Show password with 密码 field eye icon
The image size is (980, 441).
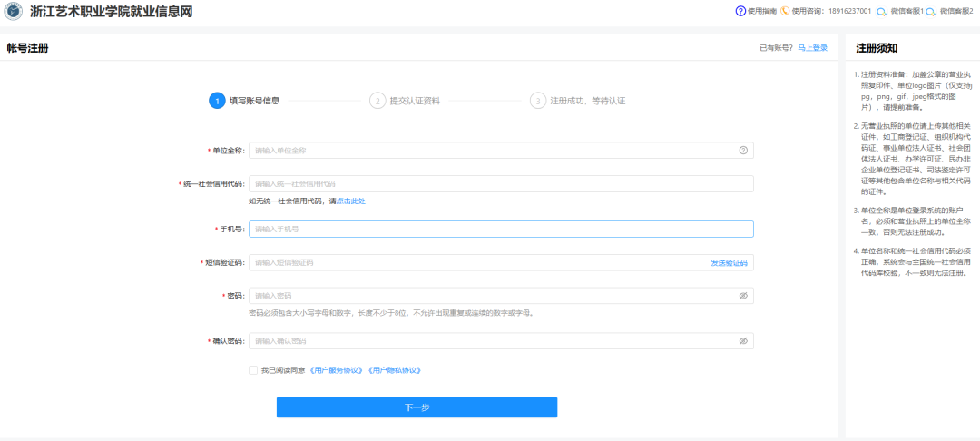pyautogui.click(x=742, y=296)
